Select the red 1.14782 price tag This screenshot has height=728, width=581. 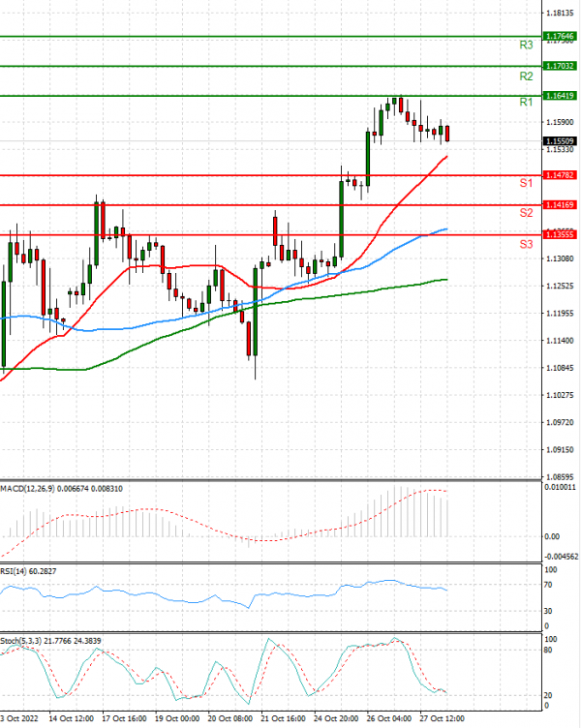point(560,175)
